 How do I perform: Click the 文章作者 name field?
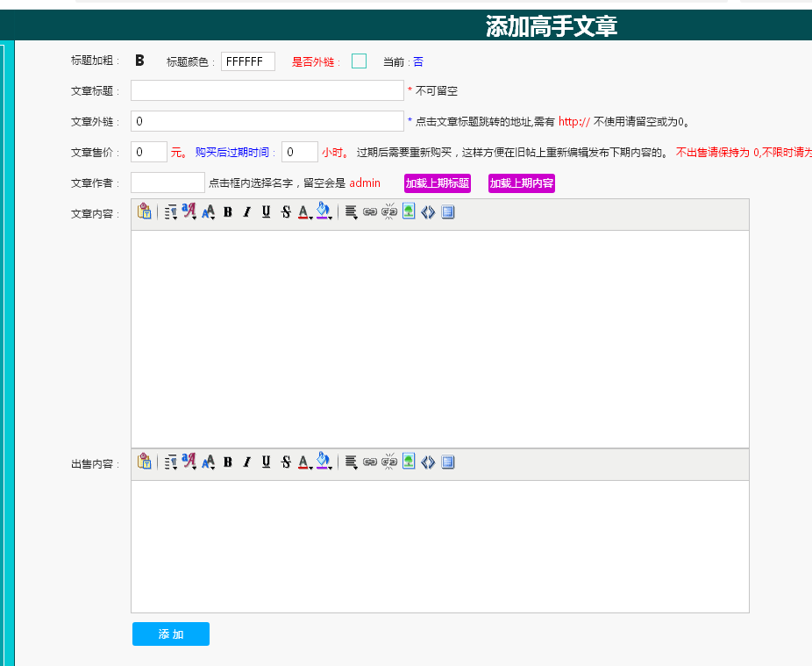167,183
